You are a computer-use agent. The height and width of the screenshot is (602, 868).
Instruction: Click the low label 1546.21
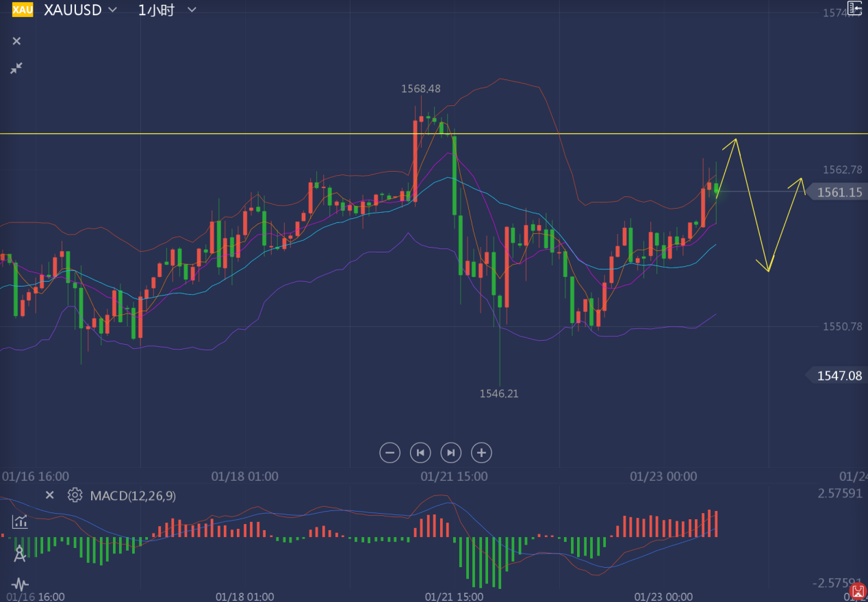pyautogui.click(x=499, y=393)
